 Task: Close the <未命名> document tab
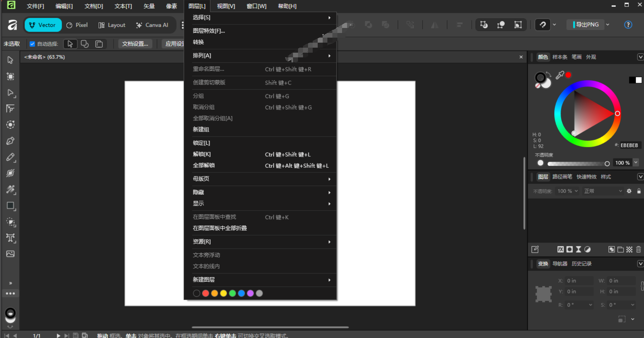pyautogui.click(x=521, y=57)
